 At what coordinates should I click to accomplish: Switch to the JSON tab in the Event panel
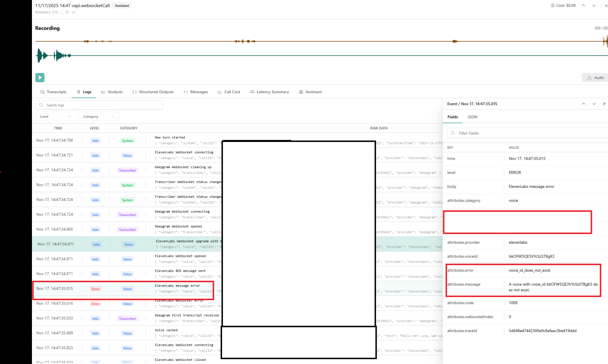pos(472,117)
